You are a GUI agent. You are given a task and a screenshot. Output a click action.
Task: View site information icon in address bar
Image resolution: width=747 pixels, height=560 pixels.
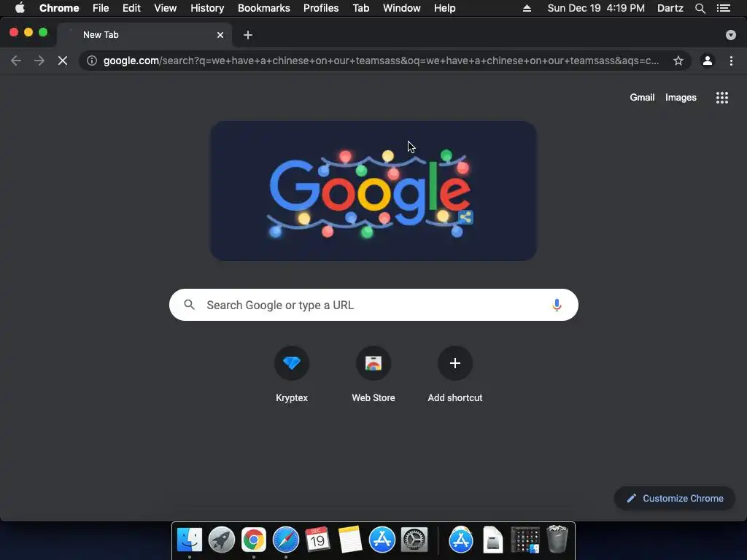(x=92, y=61)
